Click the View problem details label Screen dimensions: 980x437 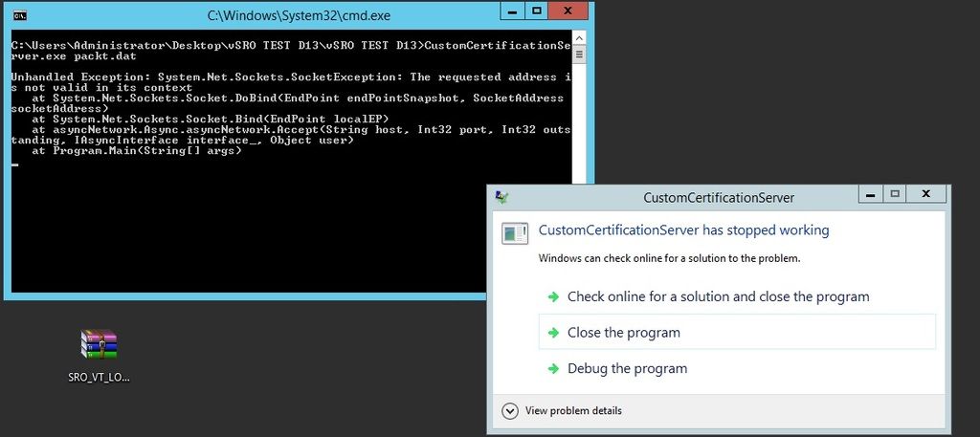[x=573, y=410]
